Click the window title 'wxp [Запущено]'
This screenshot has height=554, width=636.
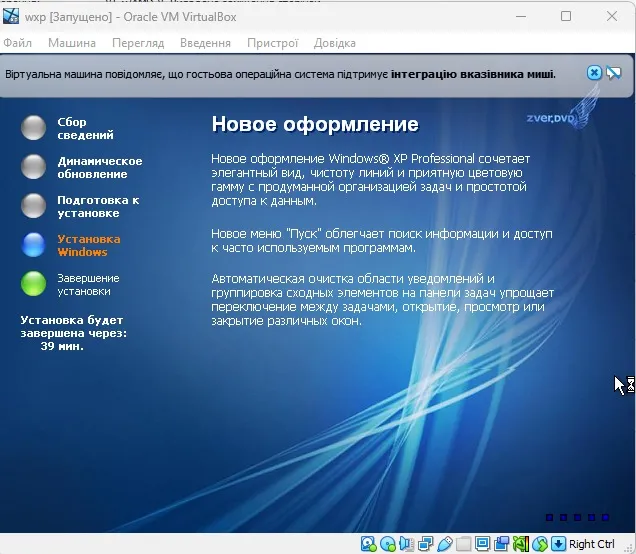pyautogui.click(x=68, y=17)
